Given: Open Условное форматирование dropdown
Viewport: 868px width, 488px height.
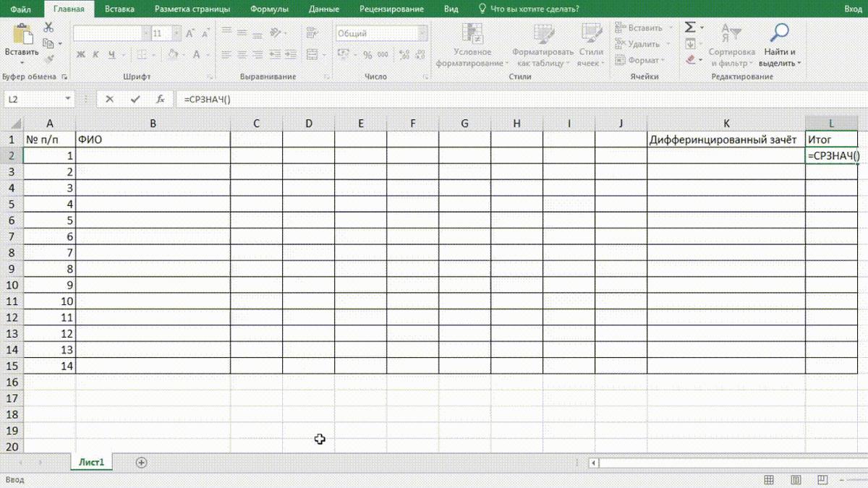Looking at the screenshot, I should tap(472, 45).
